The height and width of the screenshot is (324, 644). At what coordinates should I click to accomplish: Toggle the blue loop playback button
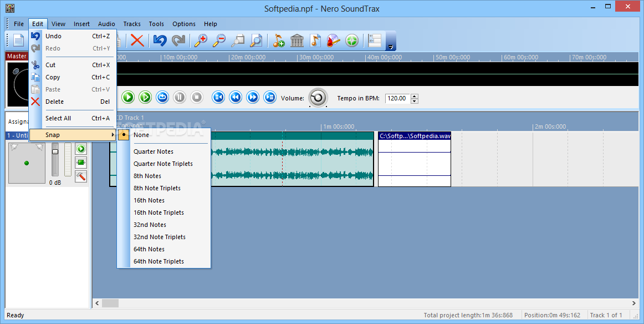(162, 98)
